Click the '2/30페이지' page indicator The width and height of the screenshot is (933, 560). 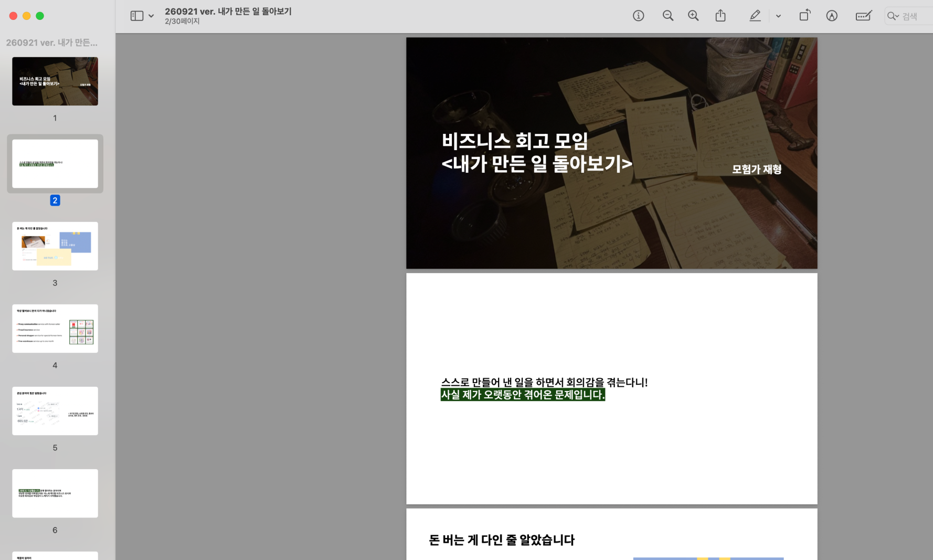point(182,22)
